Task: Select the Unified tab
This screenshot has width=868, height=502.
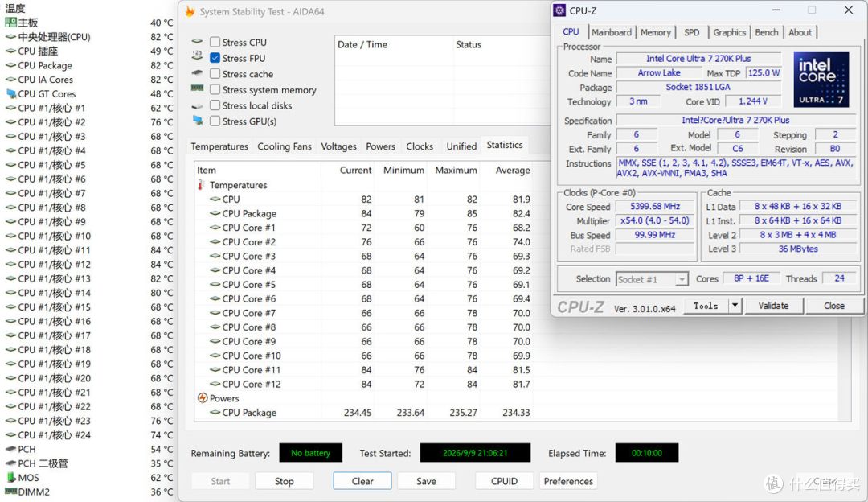Action: click(461, 146)
